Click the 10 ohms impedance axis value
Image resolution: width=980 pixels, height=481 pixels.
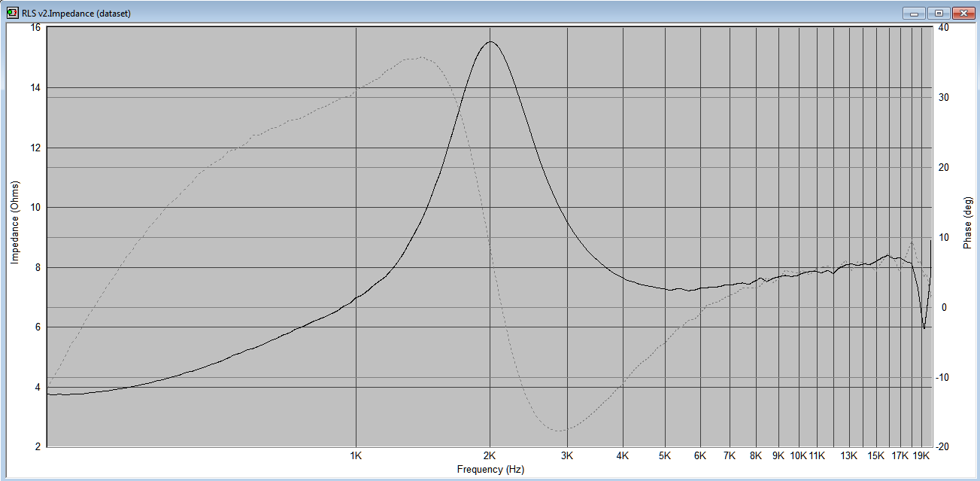click(35, 208)
